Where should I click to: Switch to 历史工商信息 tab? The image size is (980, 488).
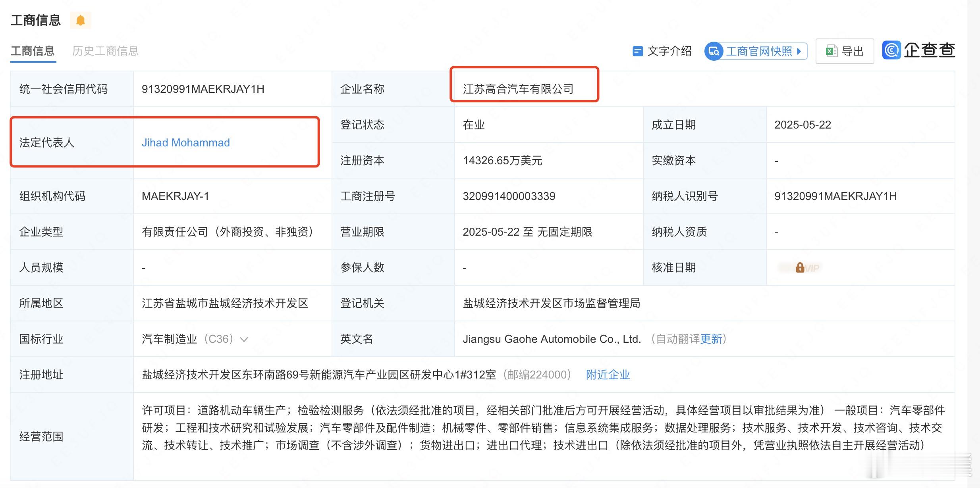pos(105,51)
